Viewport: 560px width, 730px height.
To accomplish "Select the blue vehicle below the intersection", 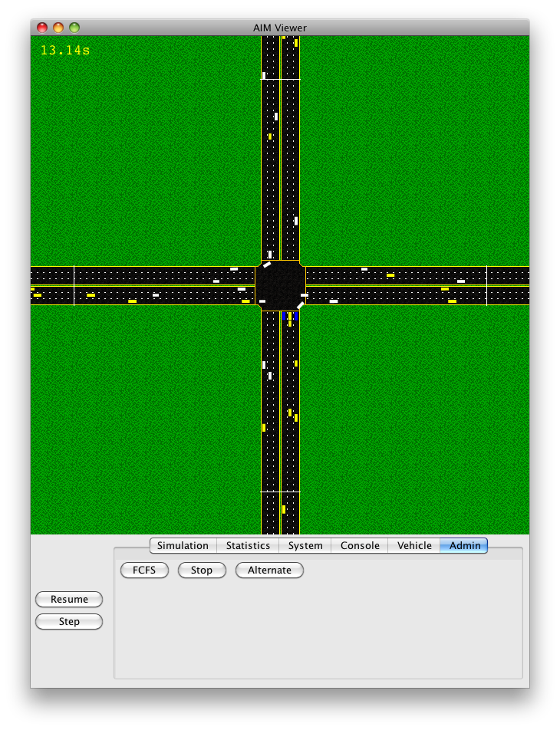I will [x=285, y=316].
